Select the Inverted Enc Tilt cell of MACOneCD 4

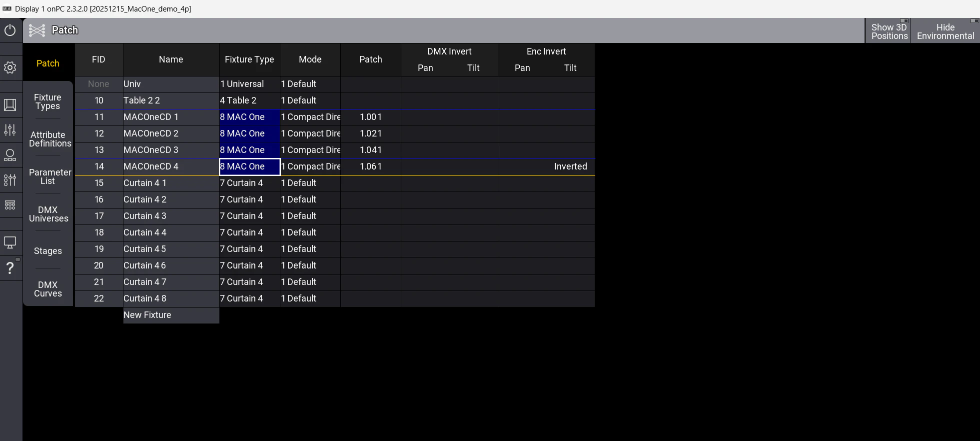tap(571, 166)
